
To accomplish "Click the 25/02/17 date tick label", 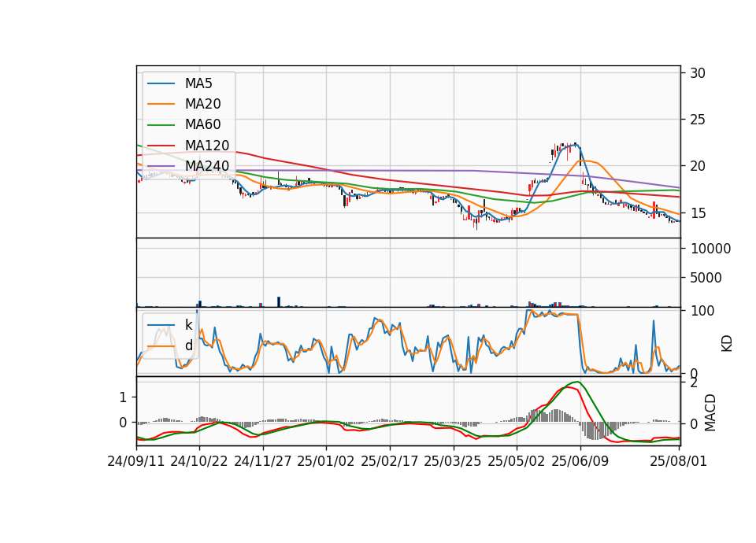I will tap(390, 461).
